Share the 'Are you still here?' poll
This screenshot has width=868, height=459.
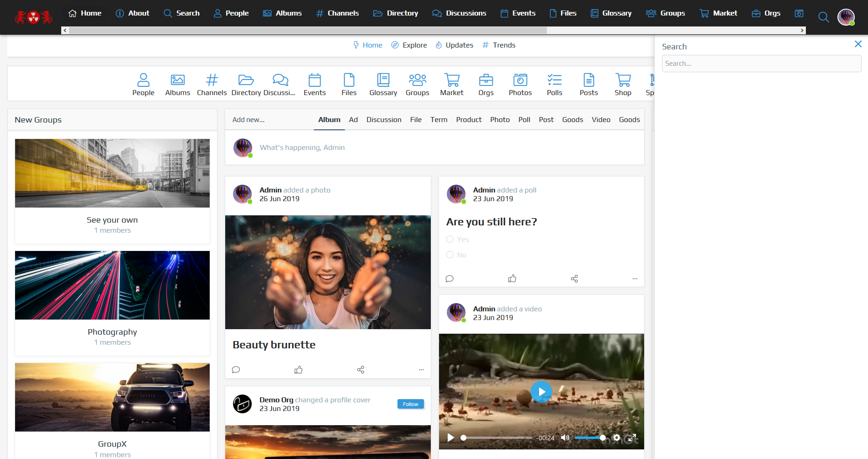coord(574,279)
